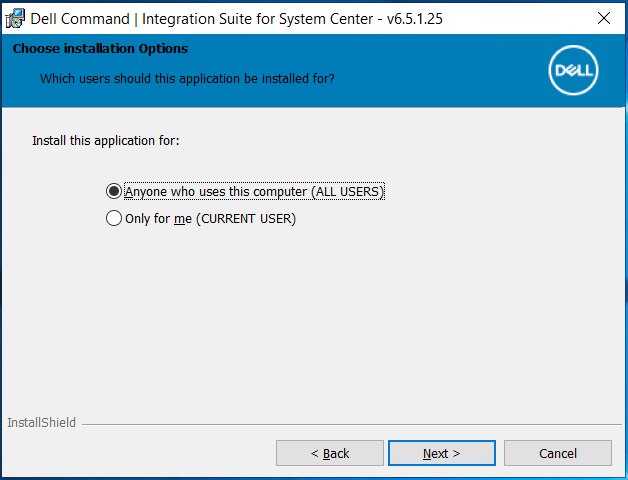Click the 'Only for me' option label
The width and height of the screenshot is (628, 480).
click(158, 218)
